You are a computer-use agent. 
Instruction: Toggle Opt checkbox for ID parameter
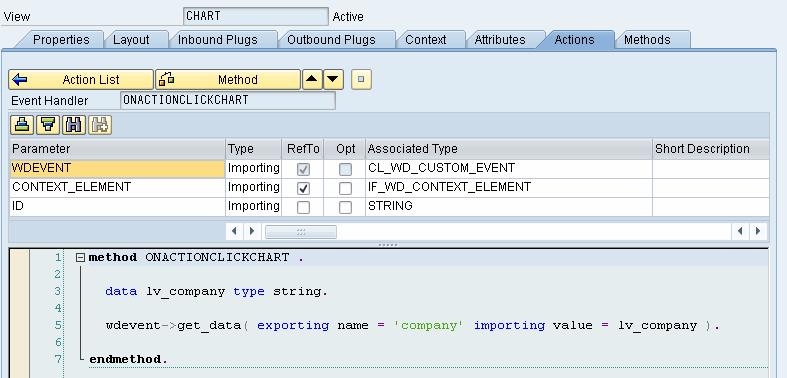(345, 207)
